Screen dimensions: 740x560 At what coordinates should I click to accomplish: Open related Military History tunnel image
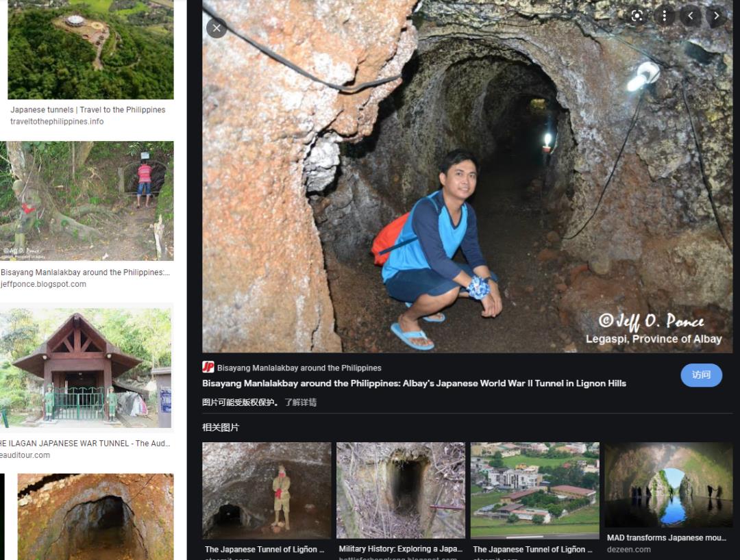(x=401, y=490)
